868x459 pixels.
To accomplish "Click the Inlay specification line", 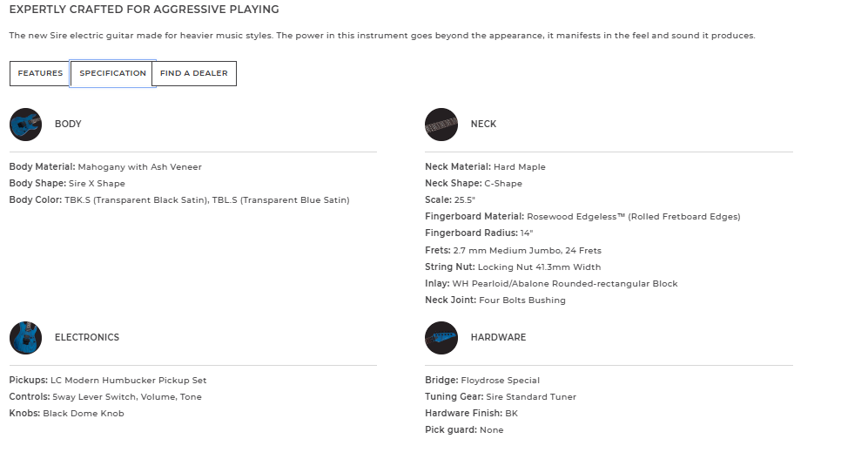I will pos(551,284).
